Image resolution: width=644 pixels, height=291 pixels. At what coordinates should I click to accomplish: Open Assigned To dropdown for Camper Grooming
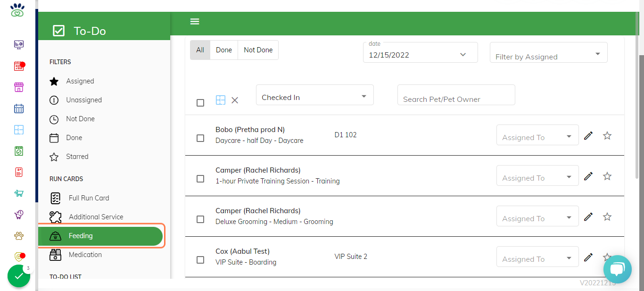click(x=537, y=216)
